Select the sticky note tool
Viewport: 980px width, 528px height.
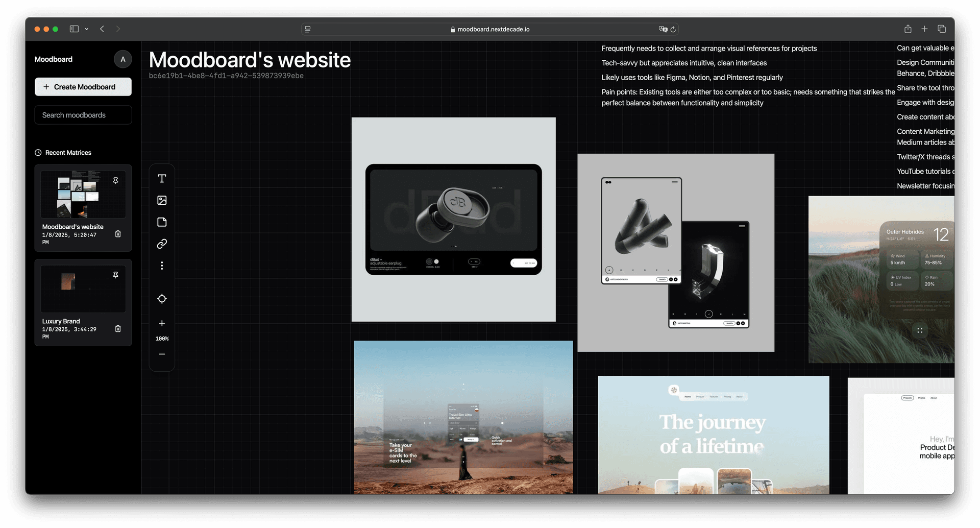pyautogui.click(x=162, y=222)
